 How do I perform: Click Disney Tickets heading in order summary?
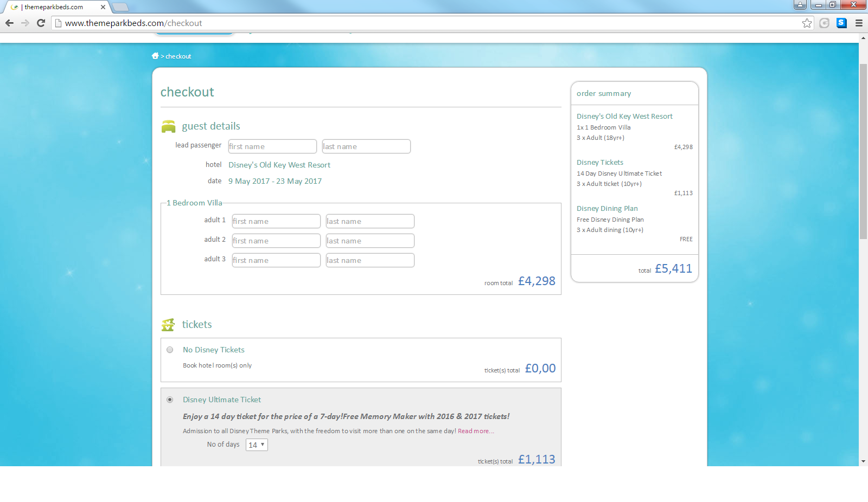coord(600,162)
